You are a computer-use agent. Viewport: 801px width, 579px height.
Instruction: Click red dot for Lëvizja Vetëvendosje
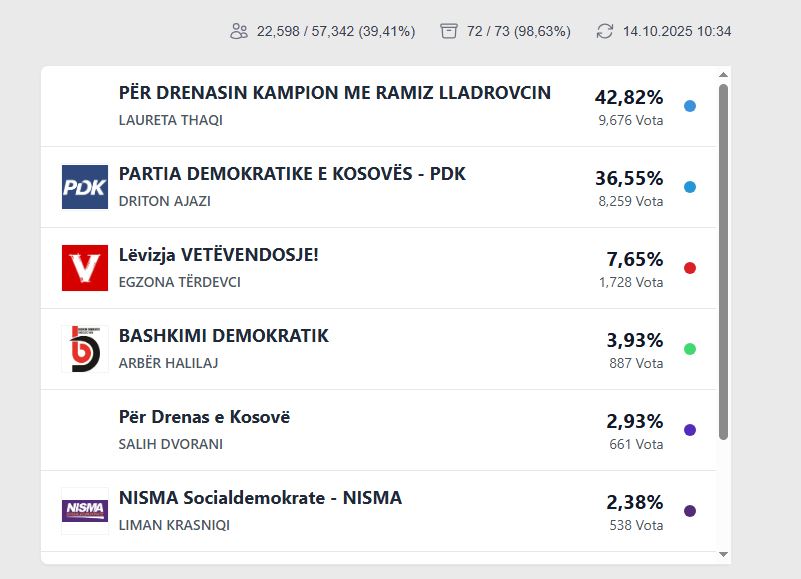690,268
